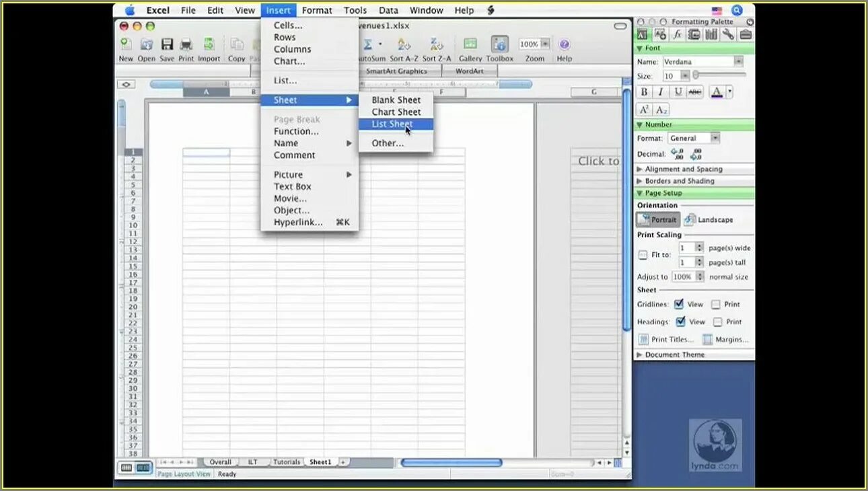
Task: Open the WordArt tab
Action: [469, 71]
